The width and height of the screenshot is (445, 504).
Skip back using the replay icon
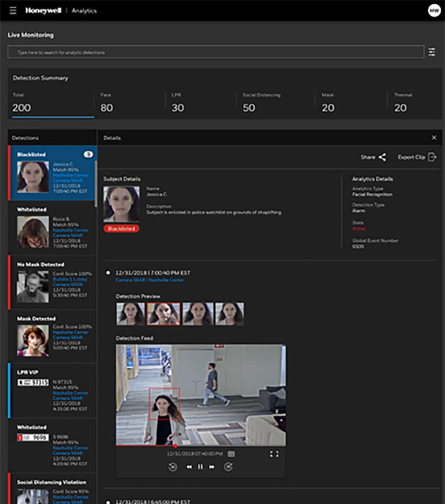click(x=173, y=467)
